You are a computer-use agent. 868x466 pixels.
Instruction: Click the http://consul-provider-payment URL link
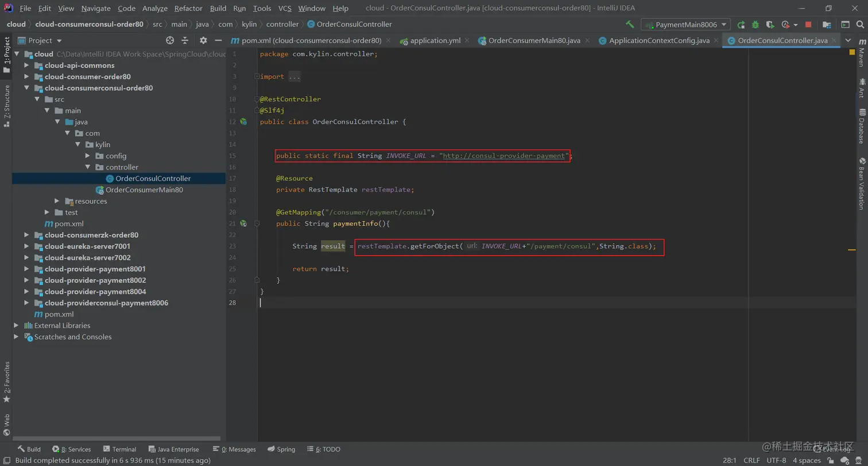coord(504,156)
